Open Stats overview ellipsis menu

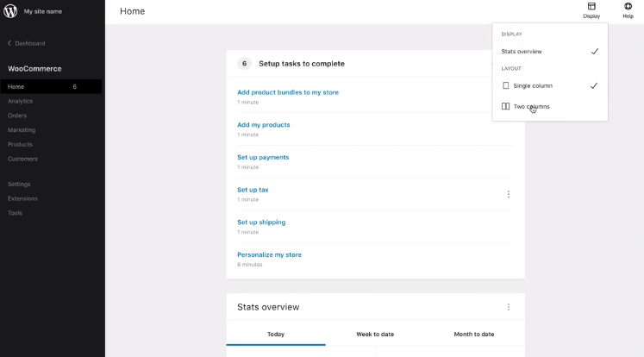pos(509,307)
